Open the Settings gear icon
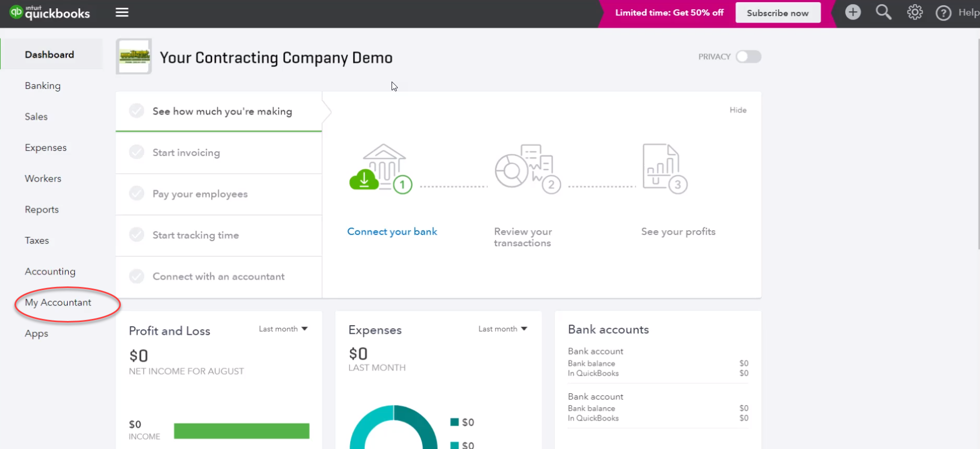The width and height of the screenshot is (980, 449). coord(914,12)
